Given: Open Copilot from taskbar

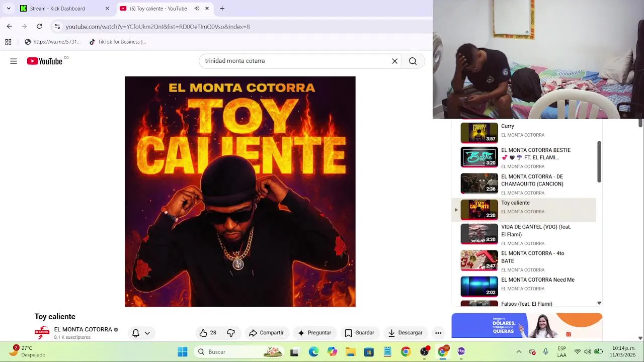Looking at the screenshot, I should (332, 352).
